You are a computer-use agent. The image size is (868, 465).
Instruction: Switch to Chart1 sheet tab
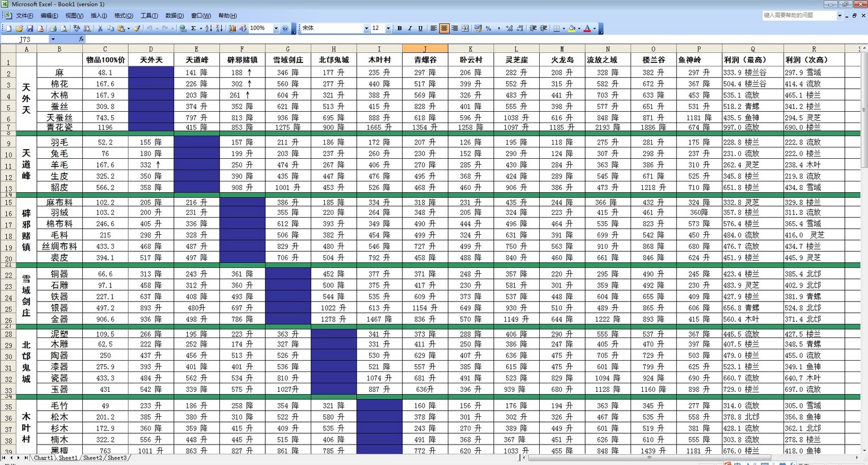pyautogui.click(x=44, y=458)
